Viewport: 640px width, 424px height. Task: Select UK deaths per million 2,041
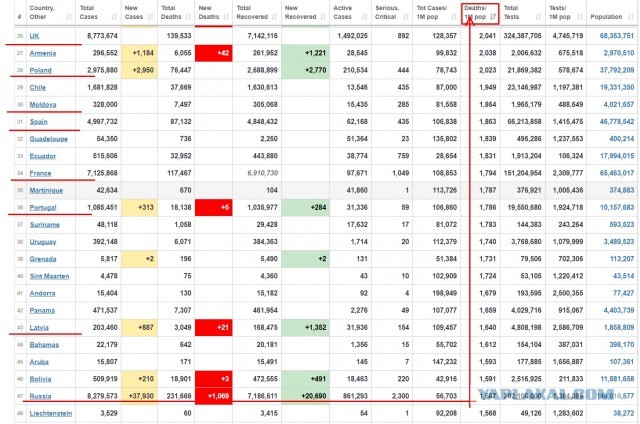point(487,36)
